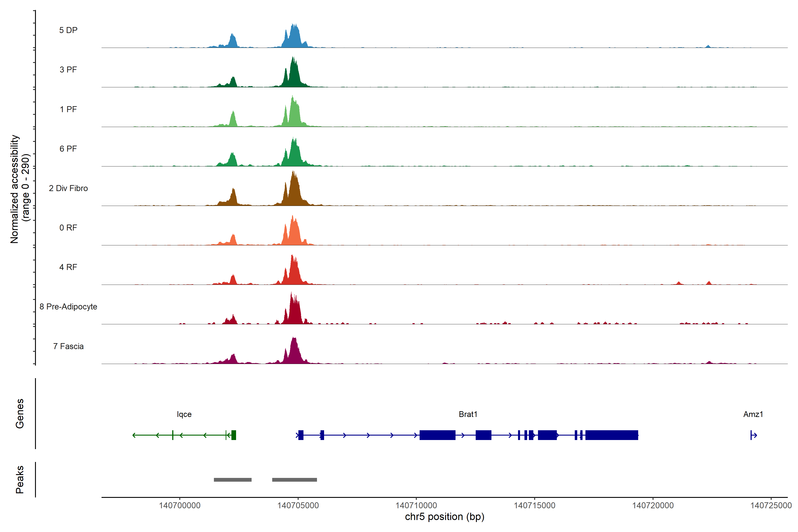Click the Peaks panel label
798x532 pixels.
click(20, 479)
